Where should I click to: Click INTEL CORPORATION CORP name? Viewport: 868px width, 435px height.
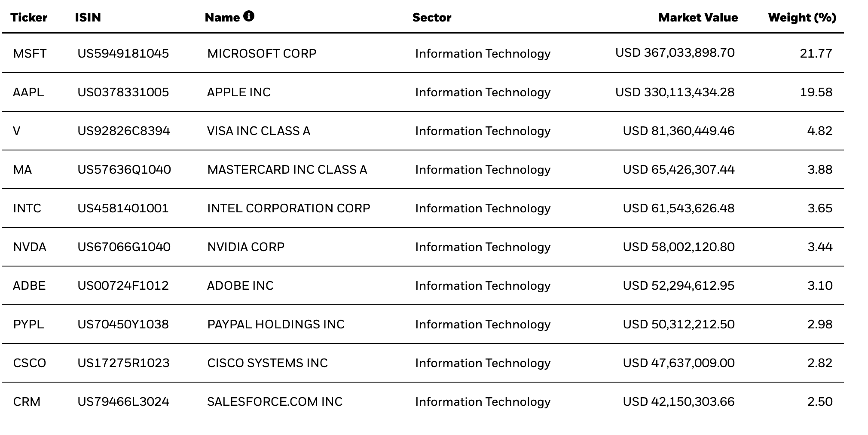288,208
